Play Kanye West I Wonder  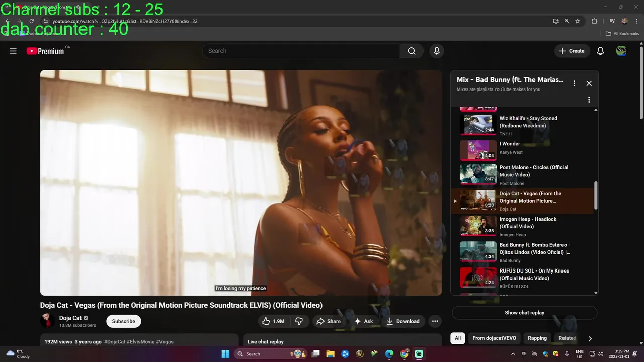523,150
